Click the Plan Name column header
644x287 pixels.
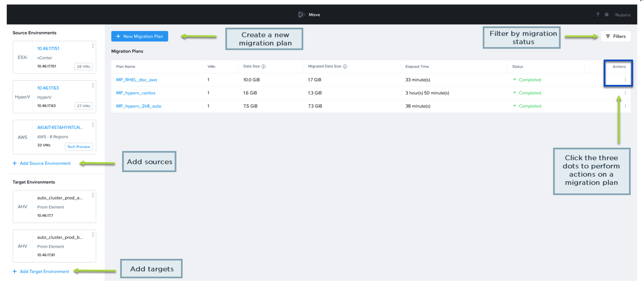click(125, 66)
